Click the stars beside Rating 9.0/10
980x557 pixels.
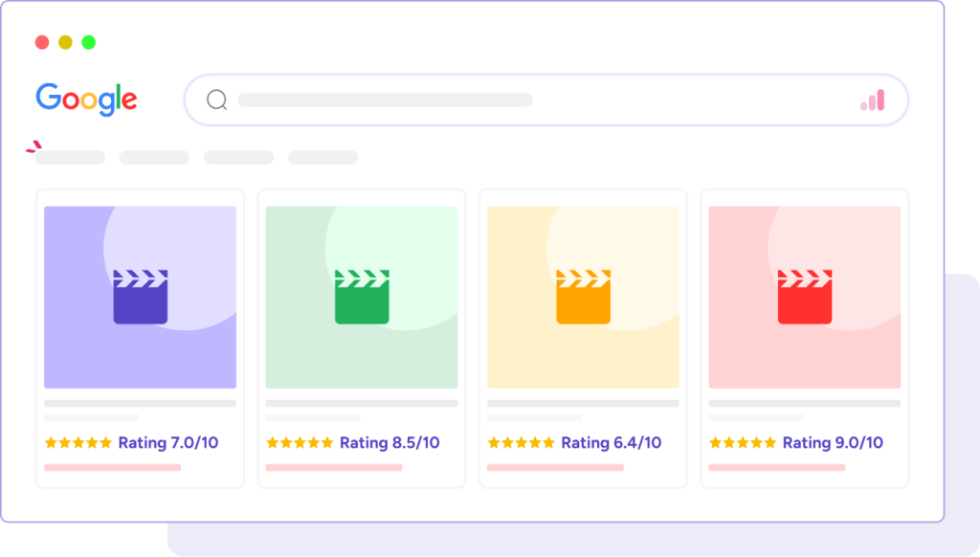[x=743, y=443]
